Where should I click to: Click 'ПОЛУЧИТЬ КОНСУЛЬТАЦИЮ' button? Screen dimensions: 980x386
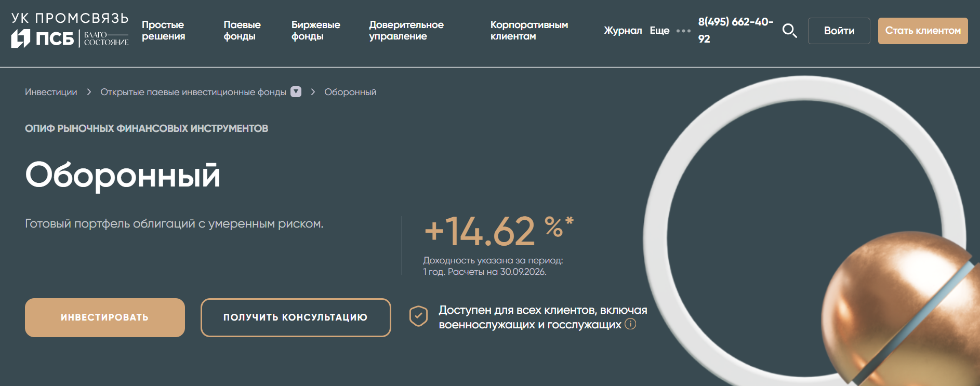(x=296, y=317)
